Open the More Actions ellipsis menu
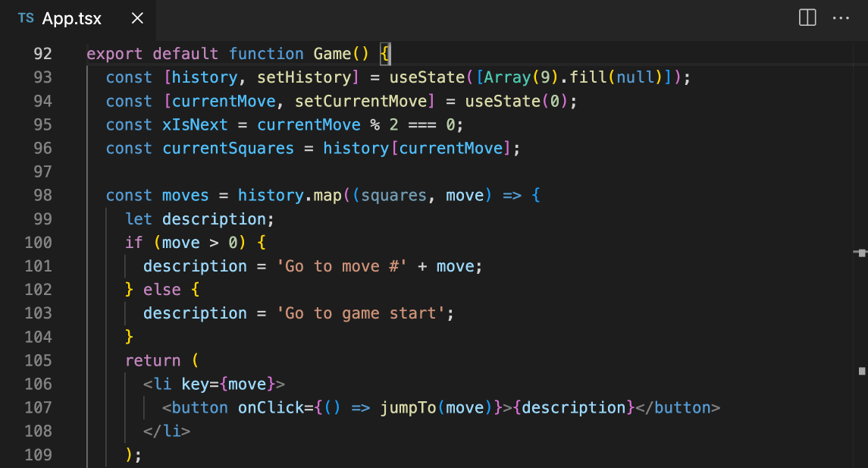This screenshot has height=468, width=868. click(841, 18)
